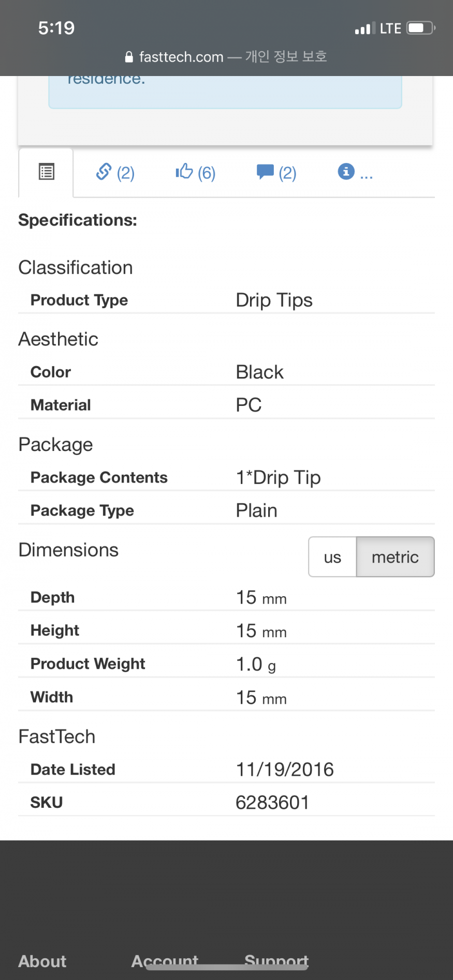Open the thumbs-up likes tab (6)
The height and width of the screenshot is (980, 453).
tap(195, 172)
